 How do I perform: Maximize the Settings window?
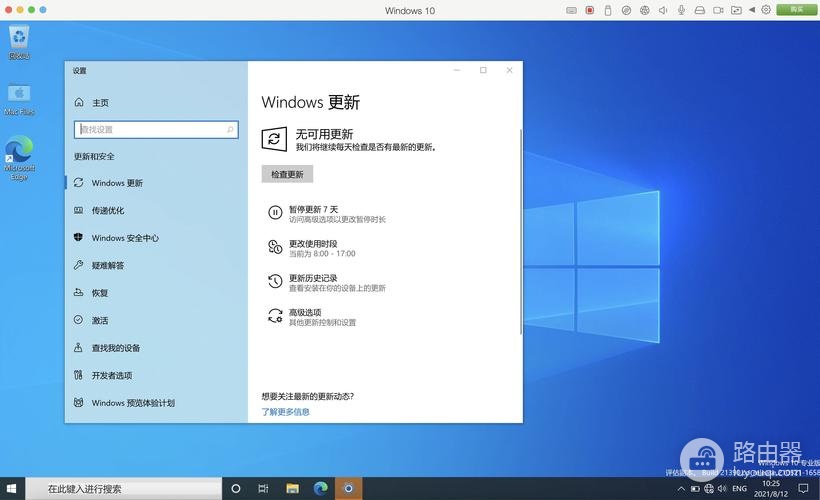[483, 70]
